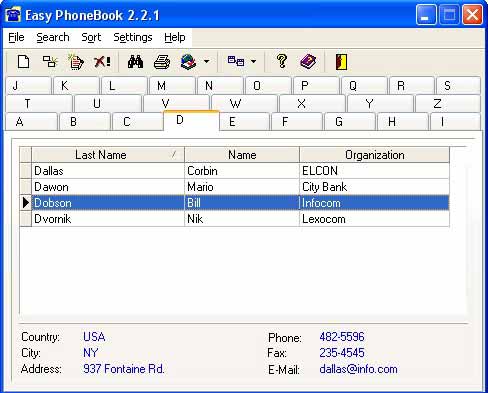The width and height of the screenshot is (488, 393).
Task: Expand the view mode dropdown arrow
Action: [x=253, y=62]
